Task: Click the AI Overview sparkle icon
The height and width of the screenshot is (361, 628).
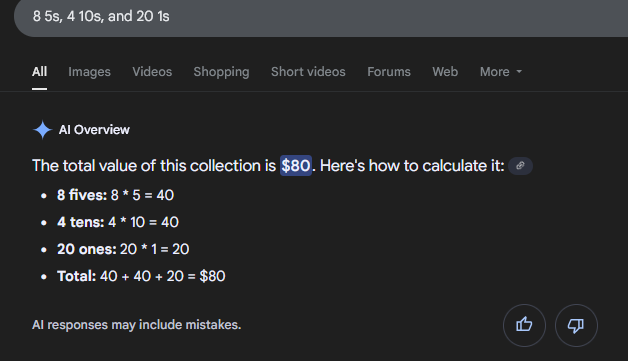Action: [42, 130]
